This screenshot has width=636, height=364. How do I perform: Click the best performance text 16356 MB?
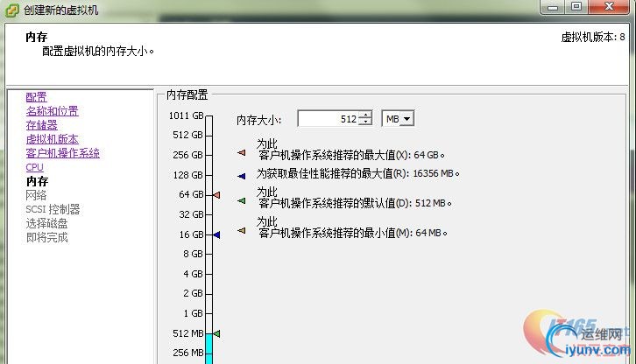click(x=435, y=173)
